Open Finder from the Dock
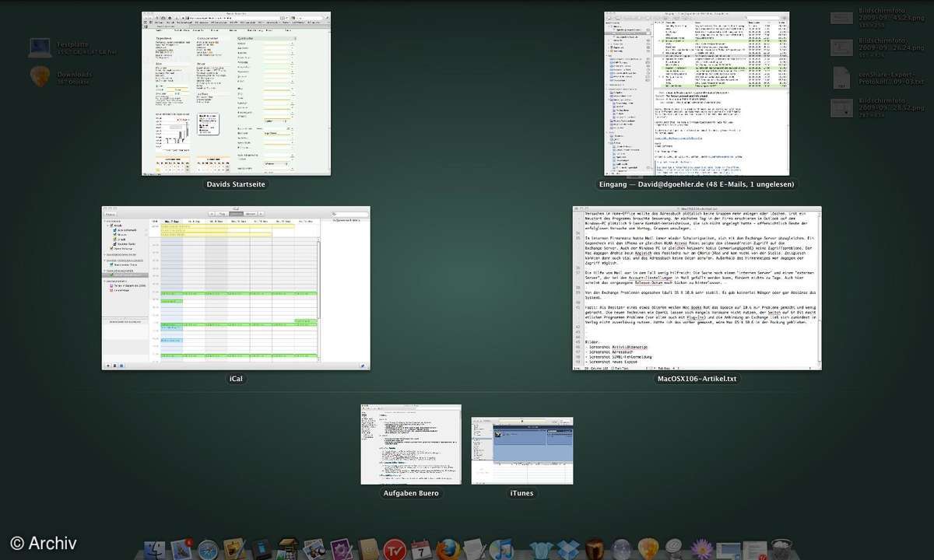934x560 pixels. 154,548
